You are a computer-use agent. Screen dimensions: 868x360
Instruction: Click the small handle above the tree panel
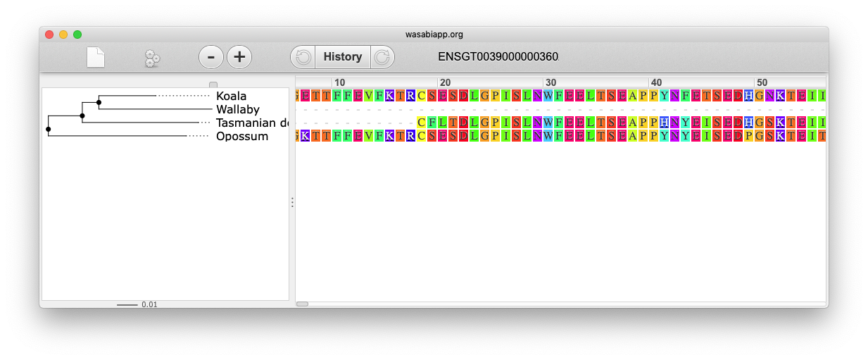(x=213, y=85)
